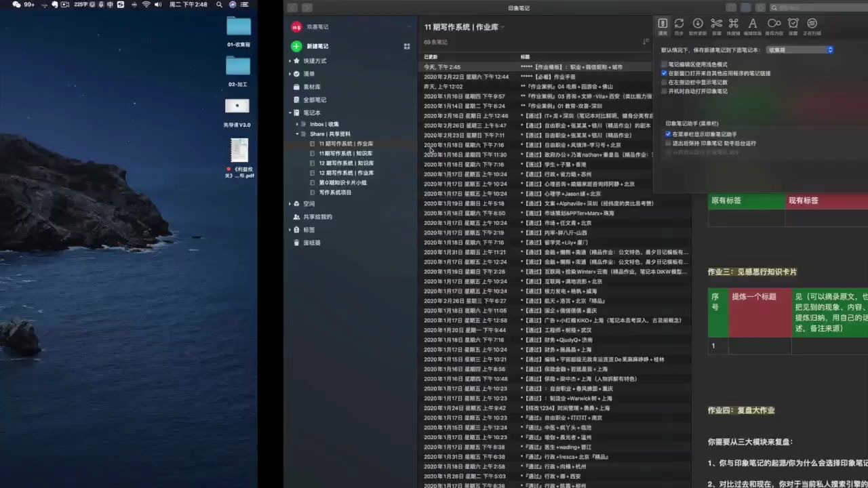Open the 同步 preferences tab icon
Viewport: 868px width, 488px height.
tap(679, 23)
